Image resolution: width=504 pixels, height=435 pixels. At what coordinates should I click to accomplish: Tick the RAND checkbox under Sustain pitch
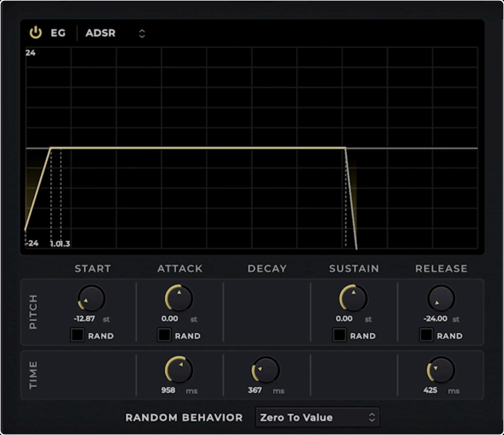coord(339,335)
